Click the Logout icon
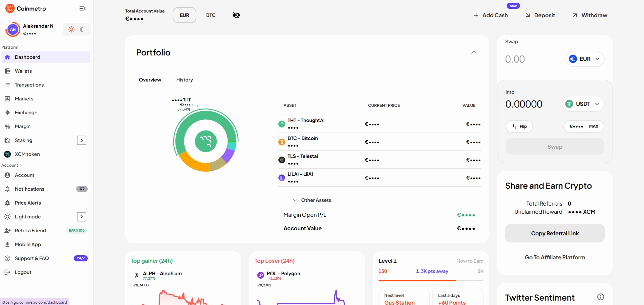Image resolution: width=644 pixels, height=305 pixels. tap(7, 272)
